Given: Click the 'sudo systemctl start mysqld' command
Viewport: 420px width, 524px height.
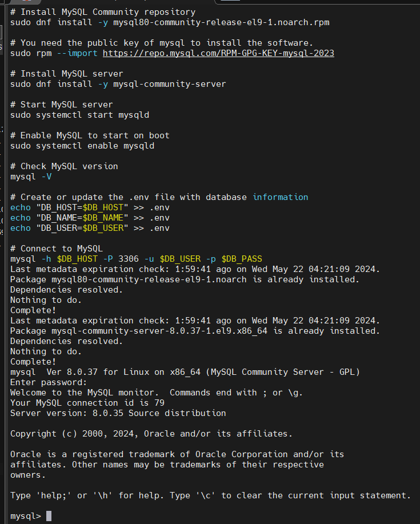Looking at the screenshot, I should point(79,115).
